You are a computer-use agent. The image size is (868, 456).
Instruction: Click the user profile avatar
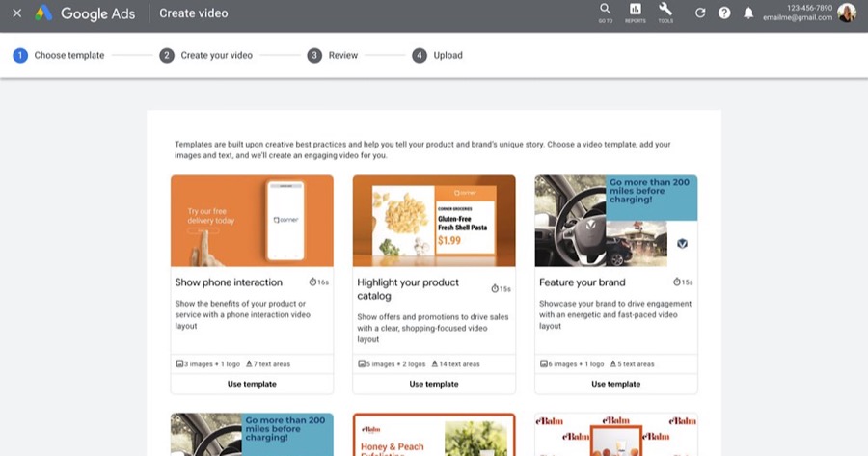(x=846, y=13)
